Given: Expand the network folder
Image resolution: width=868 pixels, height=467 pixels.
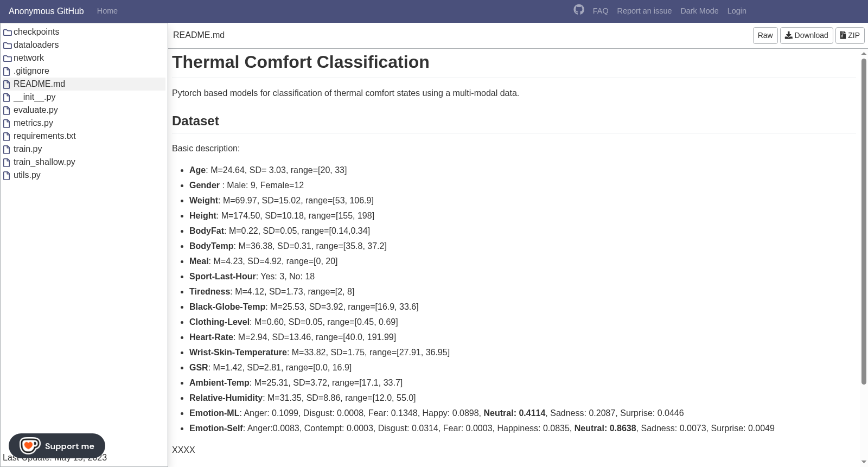Looking at the screenshot, I should pyautogui.click(x=29, y=58).
